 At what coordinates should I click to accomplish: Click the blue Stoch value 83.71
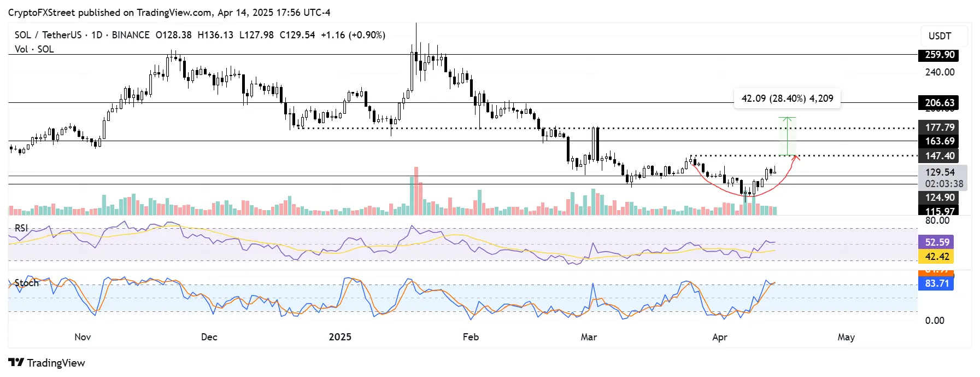click(936, 283)
